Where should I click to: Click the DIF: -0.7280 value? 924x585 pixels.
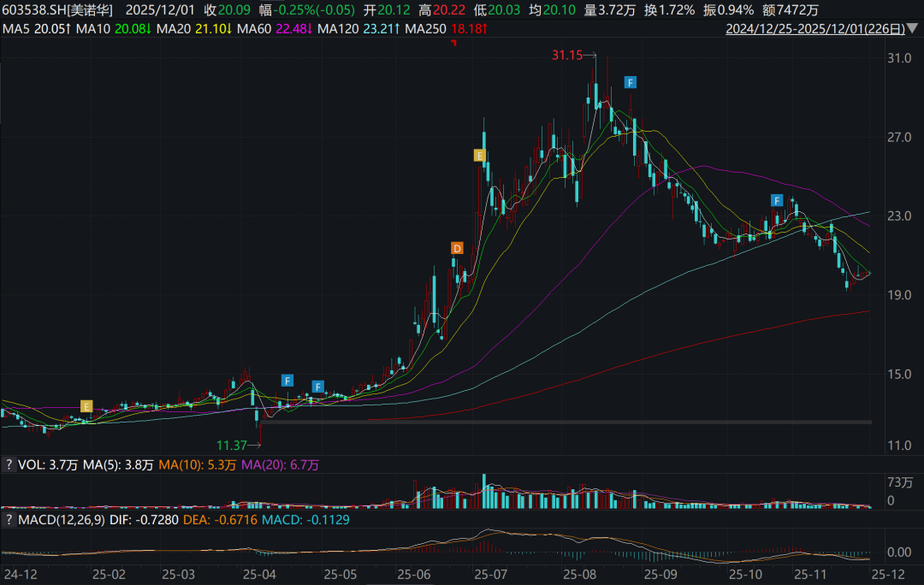click(x=144, y=520)
